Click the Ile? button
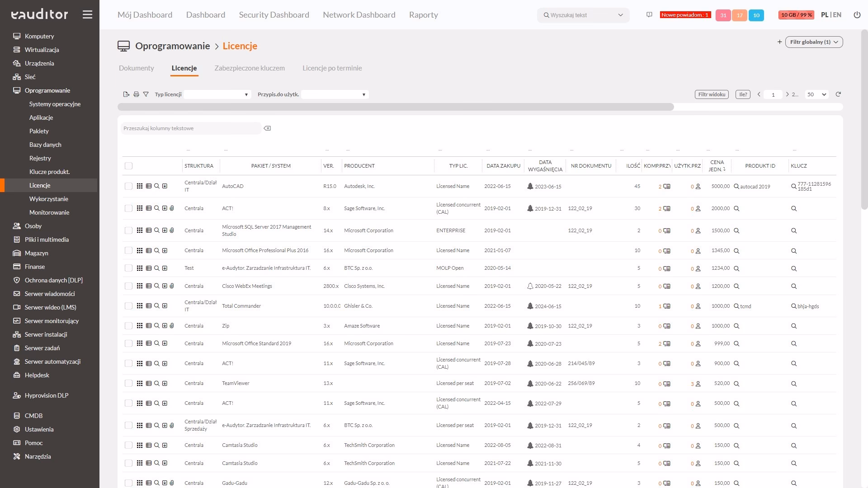Screen dimensions: 868x488 click(x=743, y=94)
